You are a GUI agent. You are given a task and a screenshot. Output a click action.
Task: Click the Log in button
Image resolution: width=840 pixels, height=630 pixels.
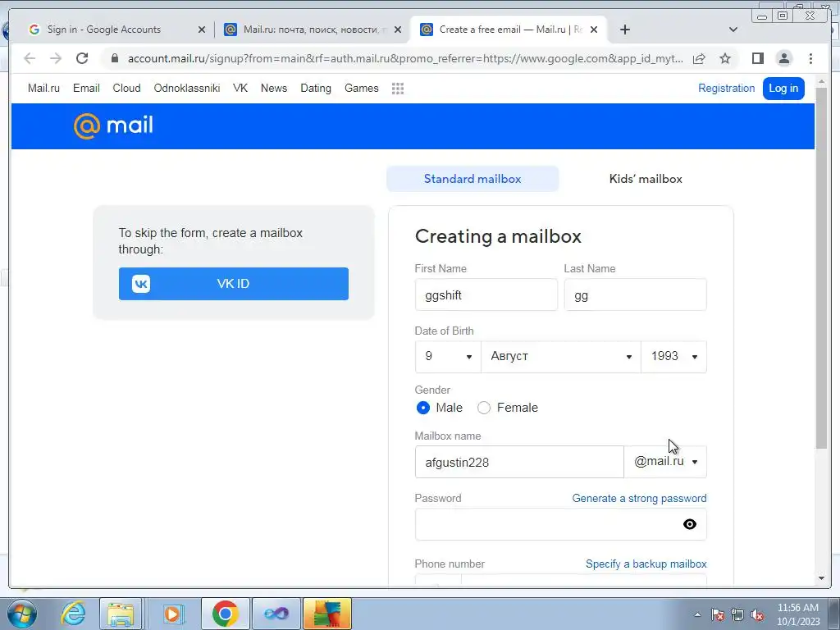coord(783,89)
